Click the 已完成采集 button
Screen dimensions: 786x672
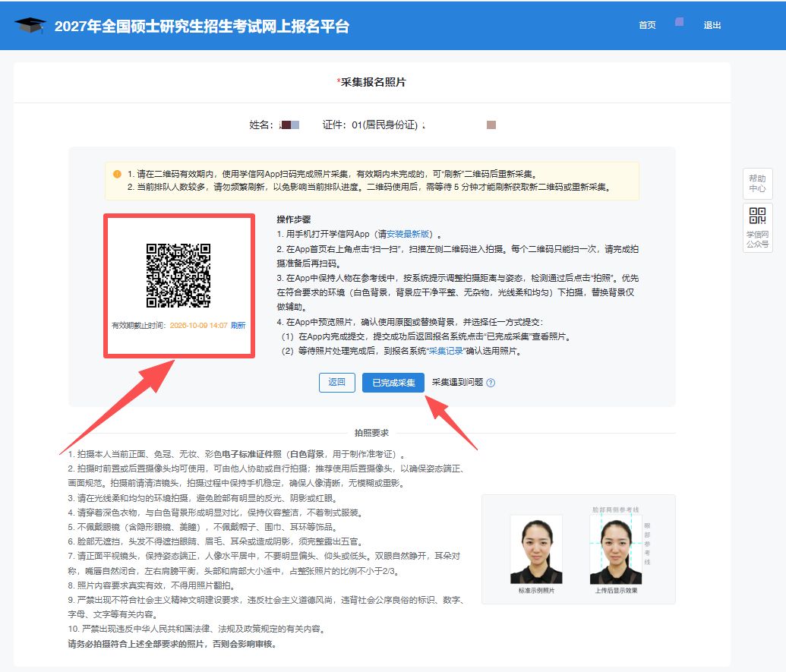393,383
